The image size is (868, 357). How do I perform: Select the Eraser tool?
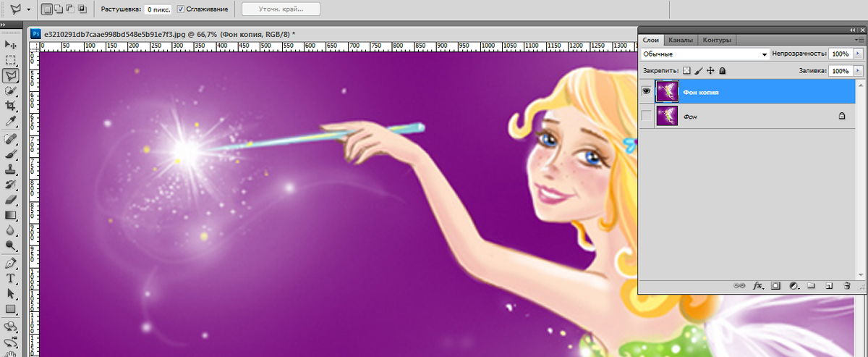click(x=10, y=199)
